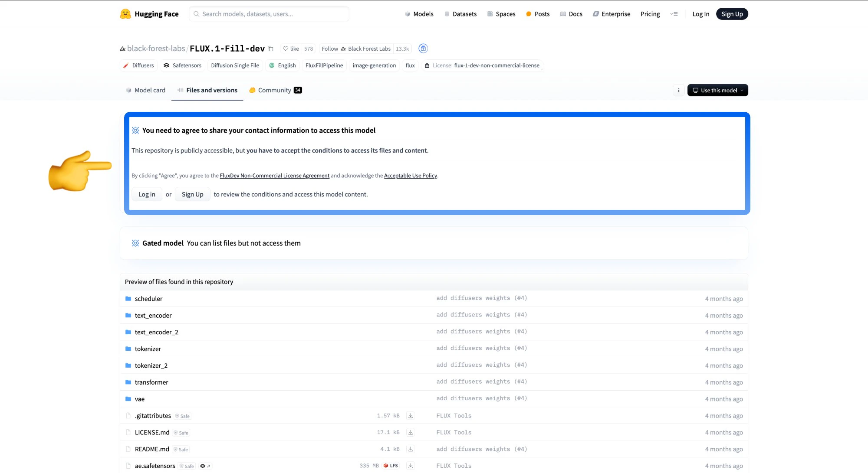Follow Black Forest Labs
The height and width of the screenshot is (473, 868).
point(329,49)
